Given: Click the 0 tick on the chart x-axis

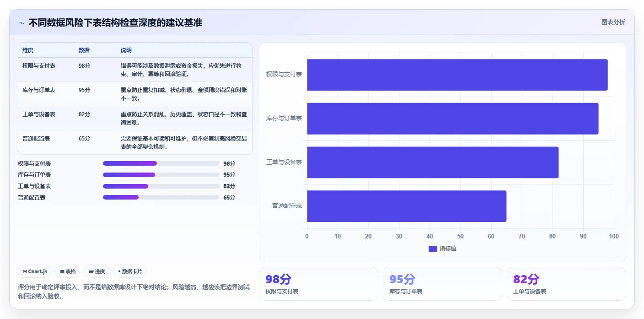Looking at the screenshot, I should tap(307, 236).
